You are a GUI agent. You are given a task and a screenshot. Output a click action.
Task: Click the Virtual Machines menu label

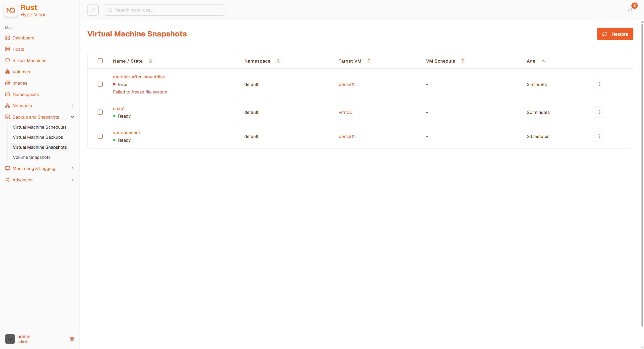pos(29,61)
